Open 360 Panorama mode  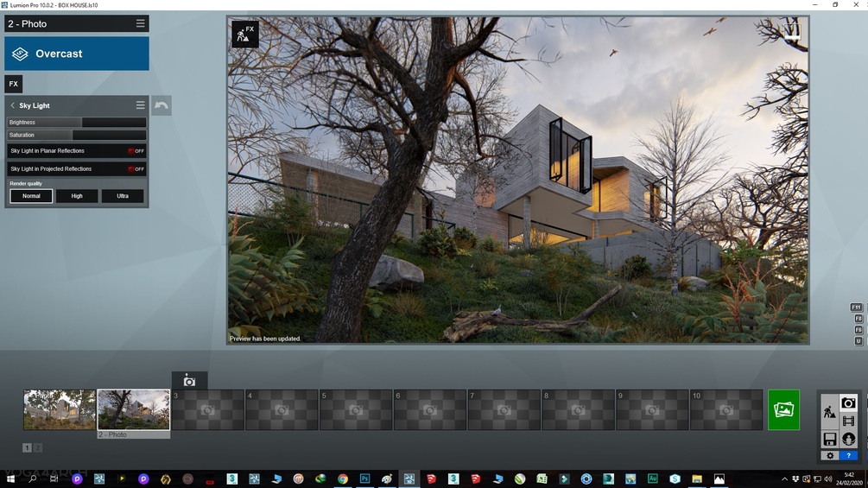click(x=848, y=440)
